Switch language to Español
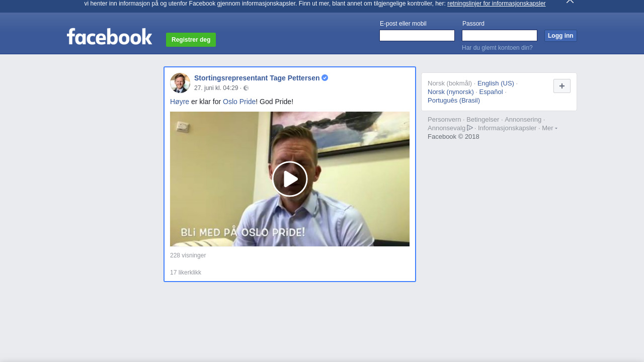Viewport: 644px width, 362px height. click(x=491, y=92)
